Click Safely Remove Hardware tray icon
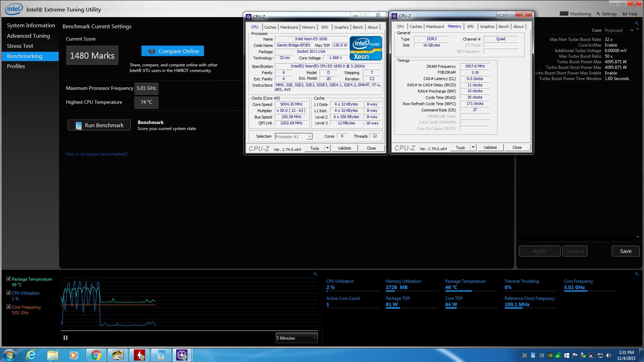The width and height of the screenshot is (644, 362). [x=584, y=355]
